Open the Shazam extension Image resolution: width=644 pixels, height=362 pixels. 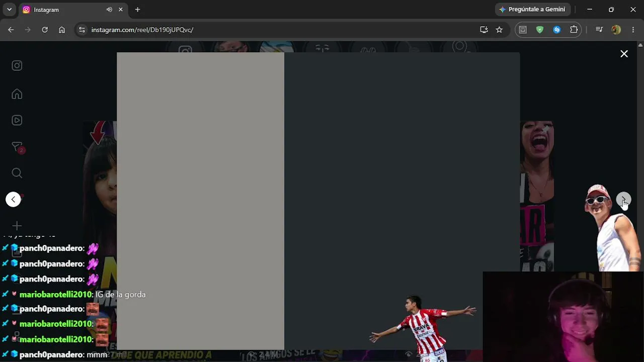click(557, 30)
